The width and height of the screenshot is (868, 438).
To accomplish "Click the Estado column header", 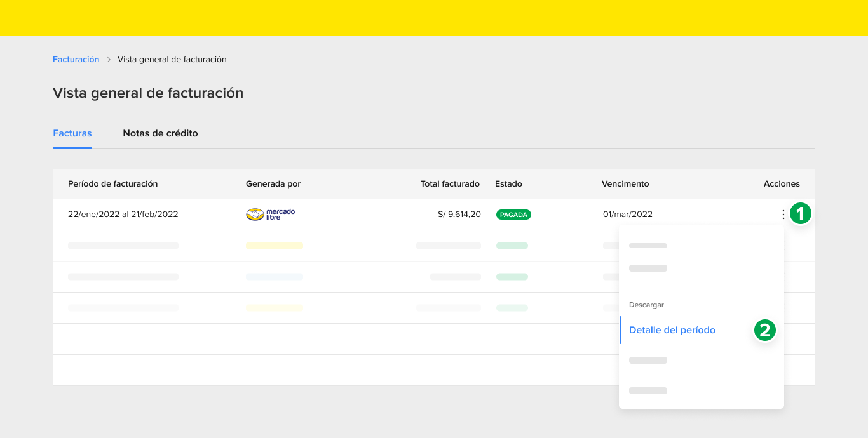I will (x=508, y=184).
